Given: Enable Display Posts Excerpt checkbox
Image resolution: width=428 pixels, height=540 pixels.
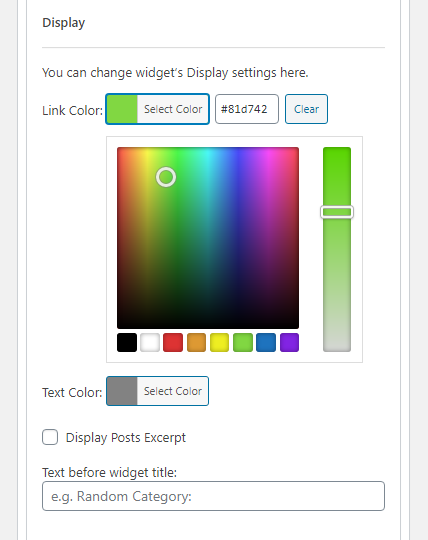Looking at the screenshot, I should click(50, 437).
